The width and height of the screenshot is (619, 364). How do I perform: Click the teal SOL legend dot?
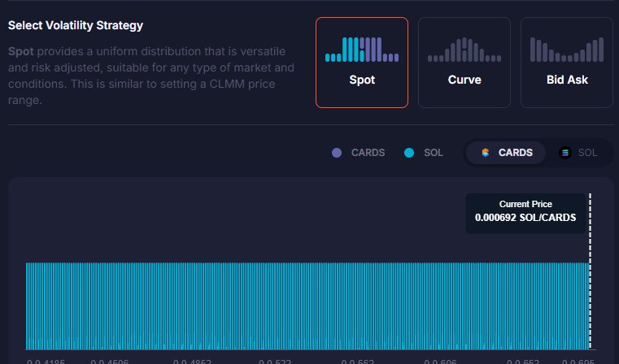coord(409,153)
